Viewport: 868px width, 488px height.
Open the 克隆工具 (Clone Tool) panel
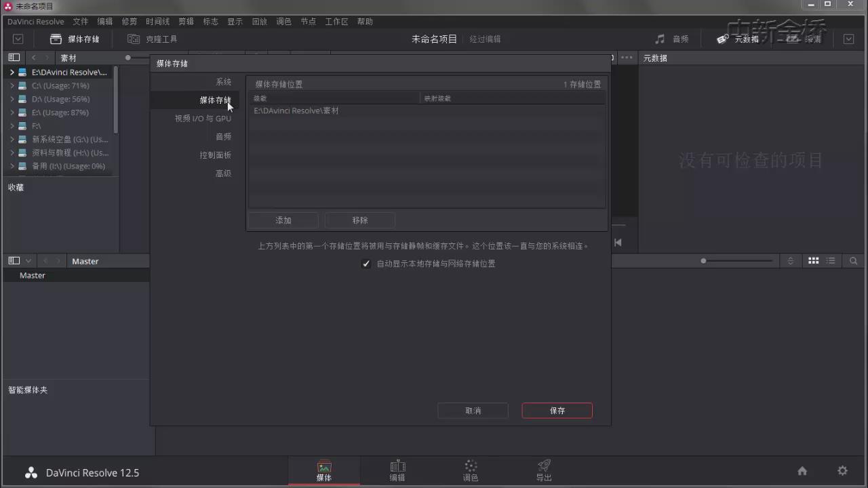[x=153, y=39]
